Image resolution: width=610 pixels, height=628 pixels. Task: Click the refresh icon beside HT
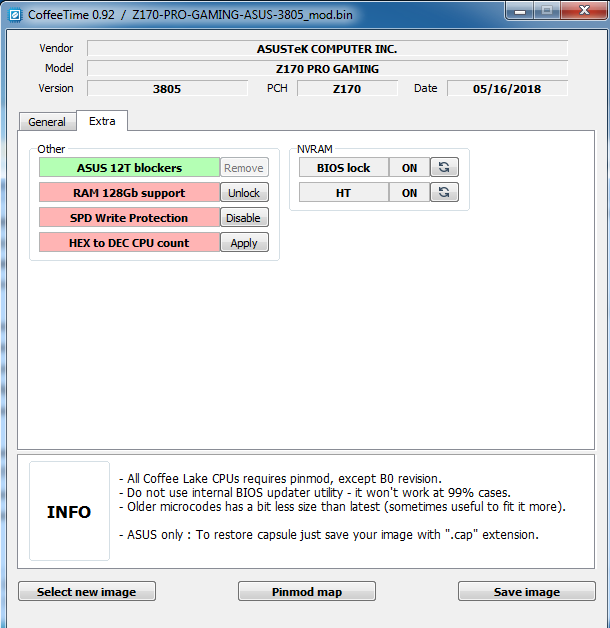(444, 193)
